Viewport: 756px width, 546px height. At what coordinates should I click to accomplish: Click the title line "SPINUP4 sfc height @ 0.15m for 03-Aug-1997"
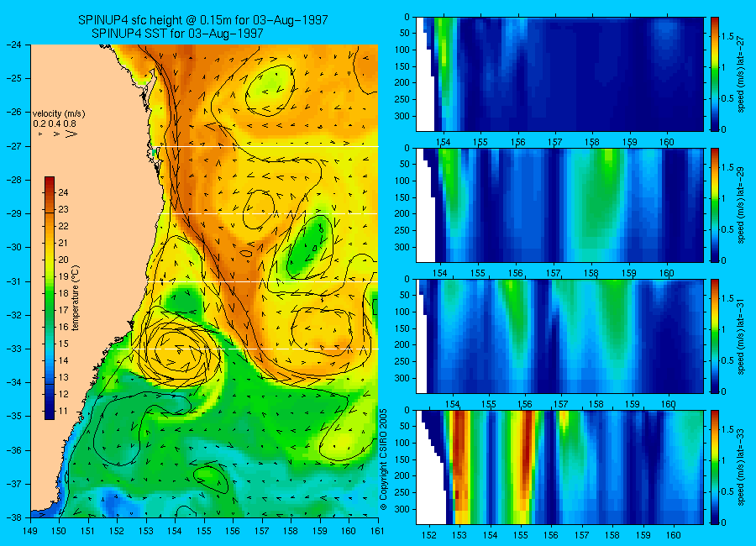point(203,20)
